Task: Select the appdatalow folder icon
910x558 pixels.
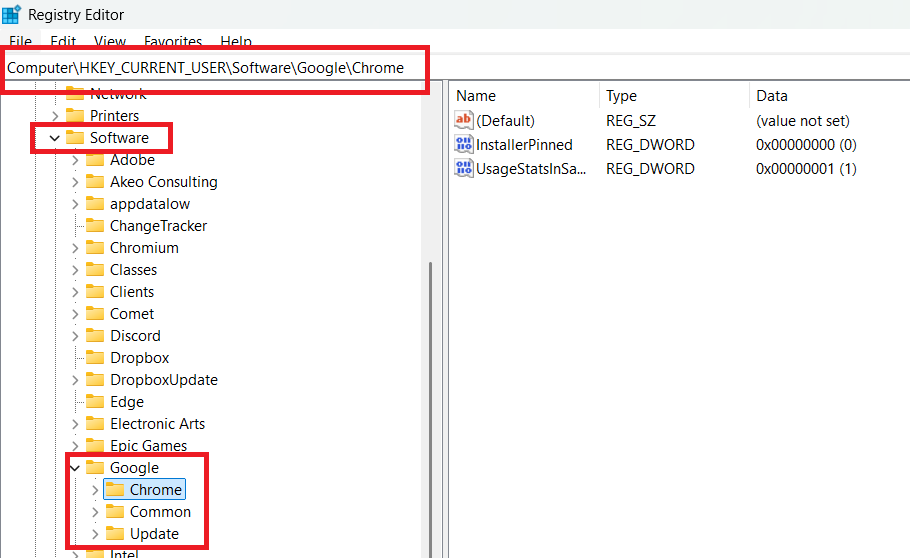Action: pos(95,204)
